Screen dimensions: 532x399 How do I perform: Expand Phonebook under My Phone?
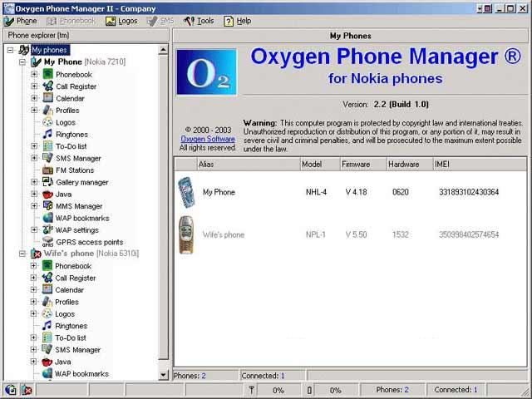click(34, 74)
